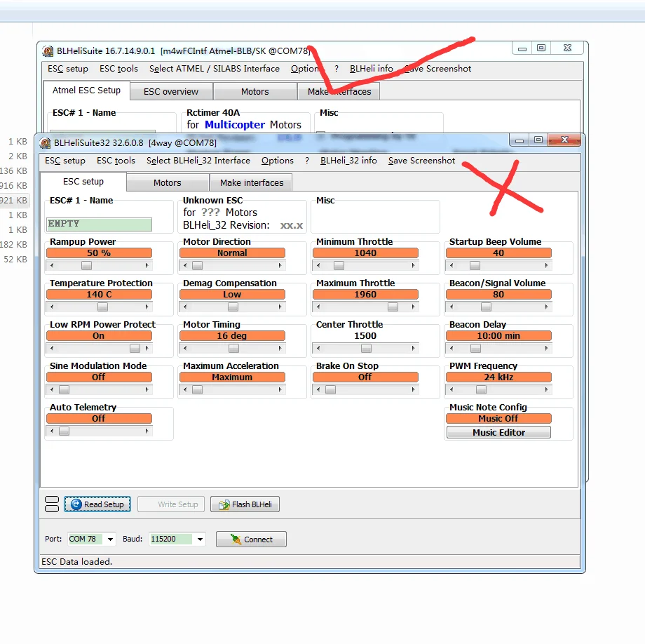Click the PWM Frequency 24 kHz value
This screenshot has width=645, height=644.
[x=498, y=377]
